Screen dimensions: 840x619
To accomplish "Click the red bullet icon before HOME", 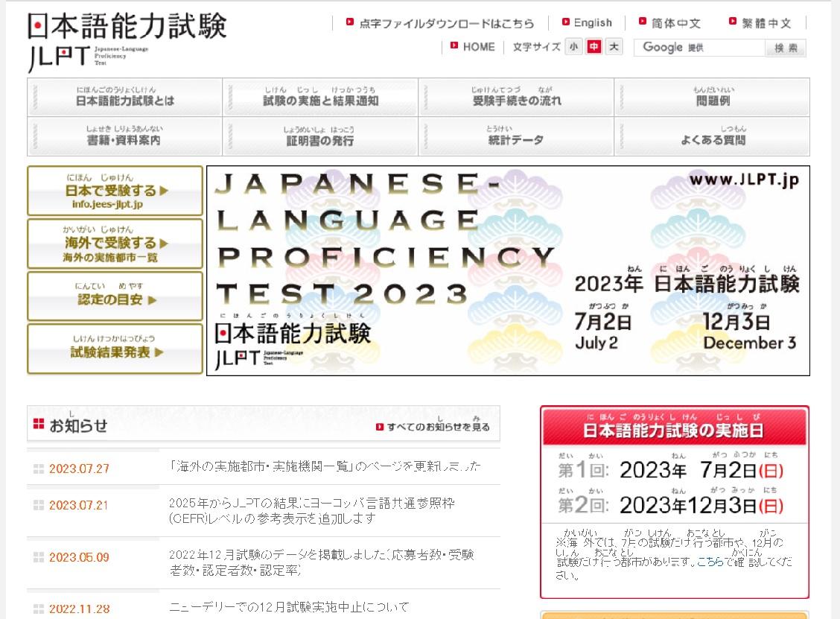I will tap(454, 45).
